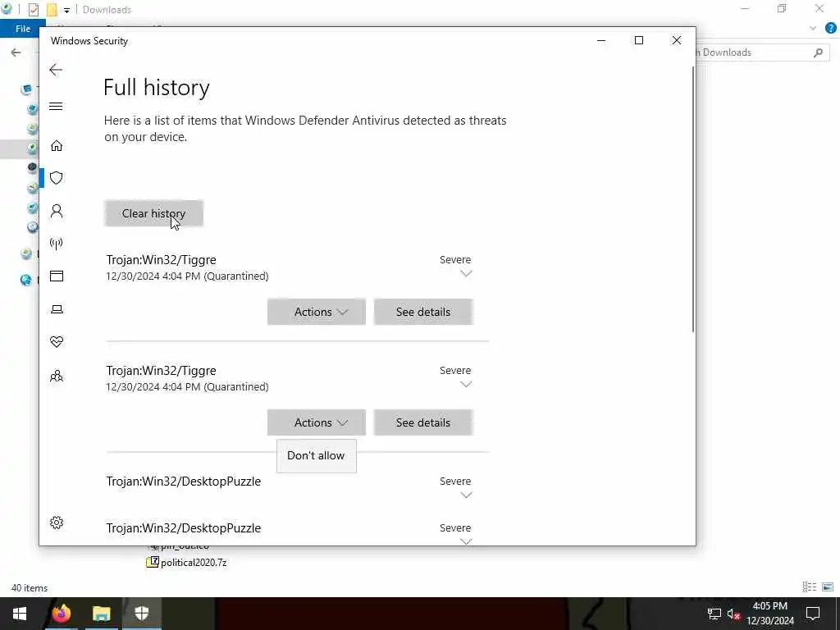Image resolution: width=840 pixels, height=630 pixels.
Task: Open the File tab in File Explorer
Action: [x=22, y=29]
